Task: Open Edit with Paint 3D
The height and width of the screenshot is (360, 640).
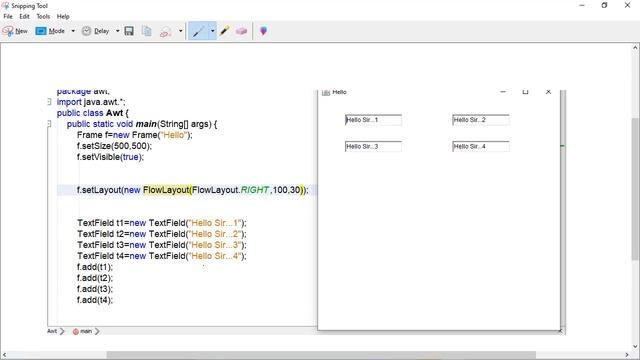Action: point(263,31)
